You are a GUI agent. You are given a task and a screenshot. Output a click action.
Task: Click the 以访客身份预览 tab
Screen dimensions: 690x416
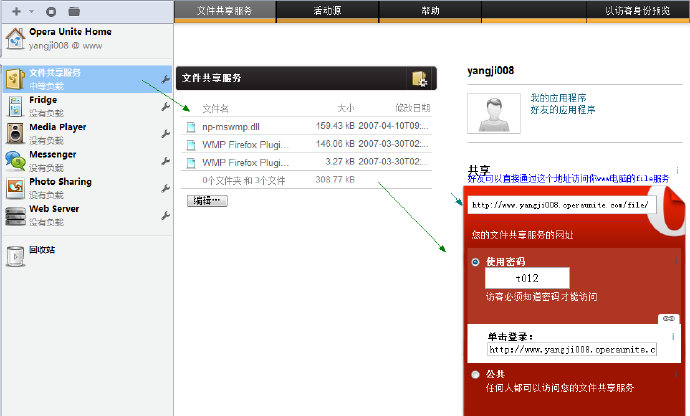[638, 11]
